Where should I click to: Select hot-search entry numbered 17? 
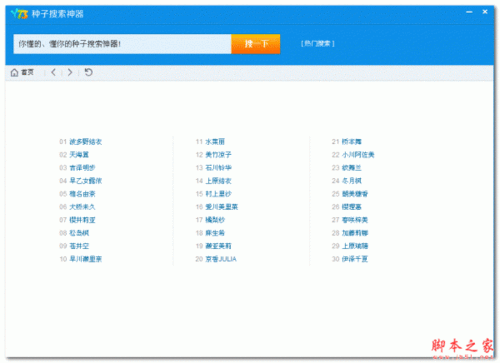(x=215, y=220)
